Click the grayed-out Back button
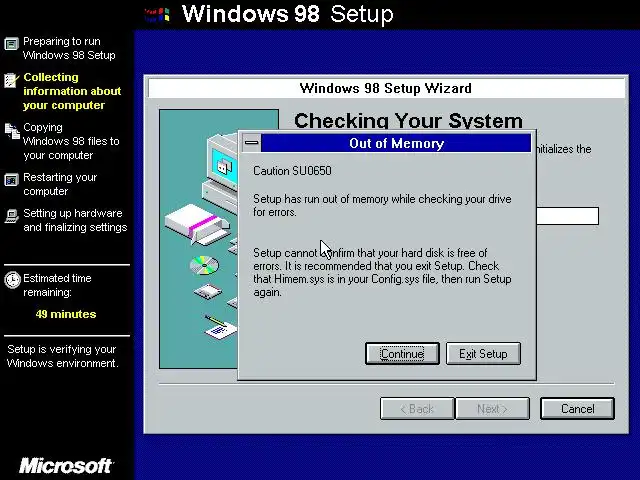This screenshot has height=480, width=640. point(417,409)
